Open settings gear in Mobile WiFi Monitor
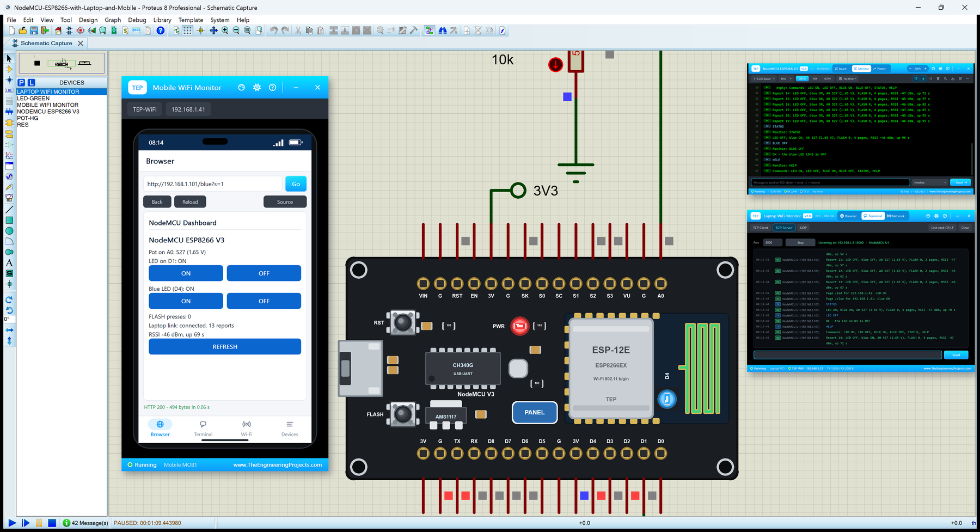 (257, 88)
